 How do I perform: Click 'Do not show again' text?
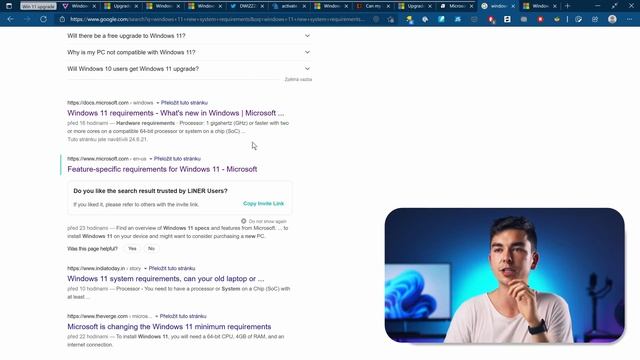click(267, 221)
